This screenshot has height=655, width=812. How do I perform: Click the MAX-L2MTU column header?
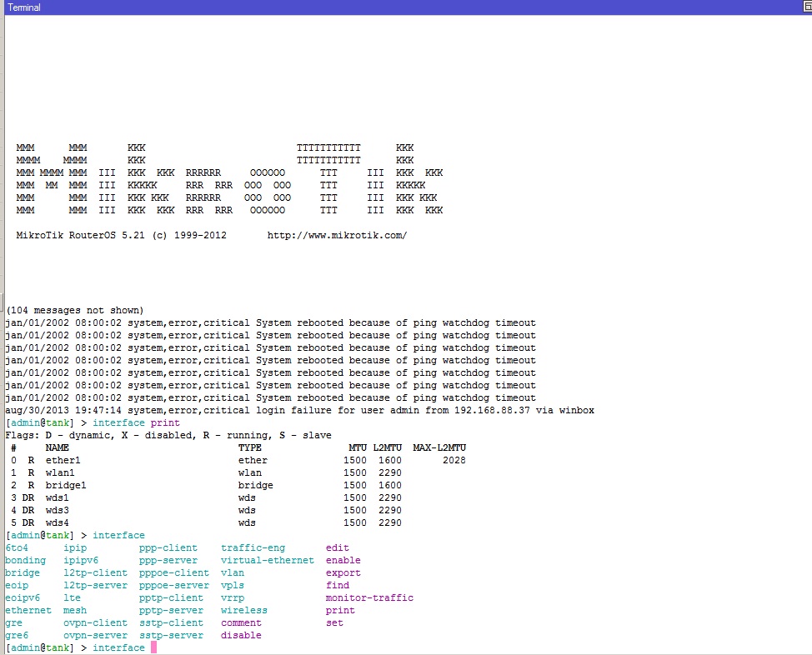click(439, 447)
